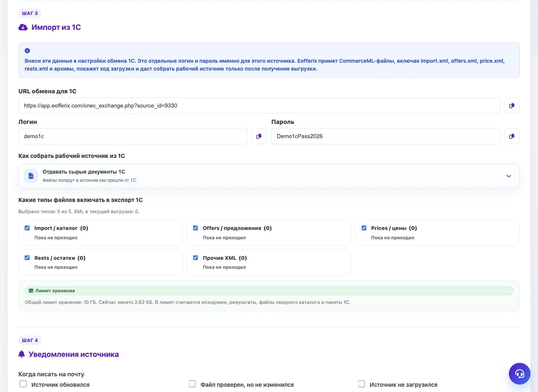Screen dimensions: 538x392
Task: Copy the password Demo1cPass2026
Action: tap(511, 136)
